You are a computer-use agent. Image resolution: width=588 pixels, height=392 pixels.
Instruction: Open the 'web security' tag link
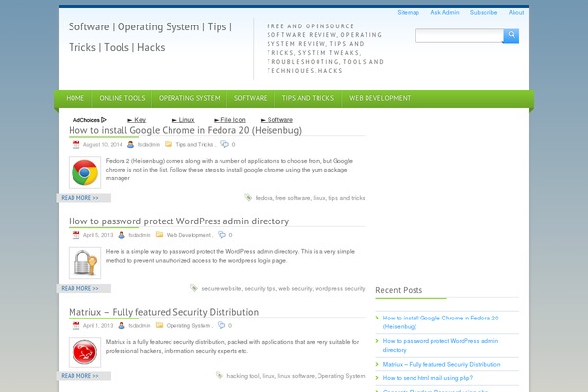coord(295,288)
